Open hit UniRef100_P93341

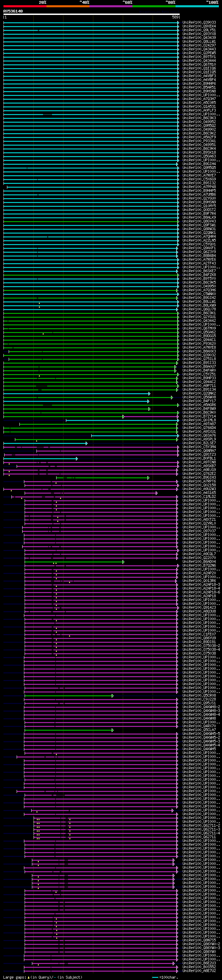[199, 141]
